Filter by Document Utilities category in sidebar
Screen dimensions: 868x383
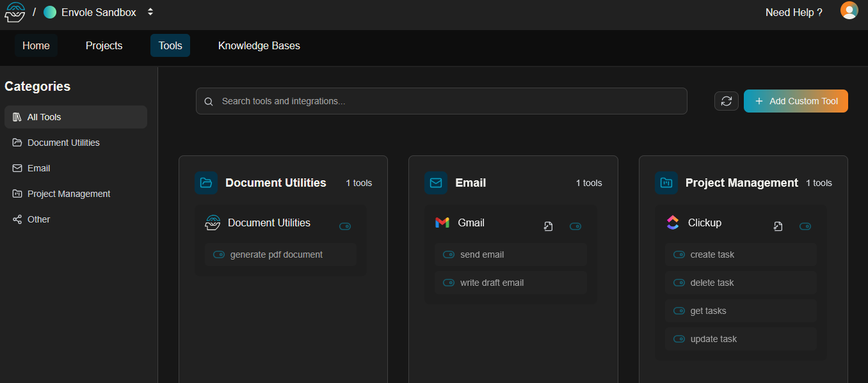(76, 143)
